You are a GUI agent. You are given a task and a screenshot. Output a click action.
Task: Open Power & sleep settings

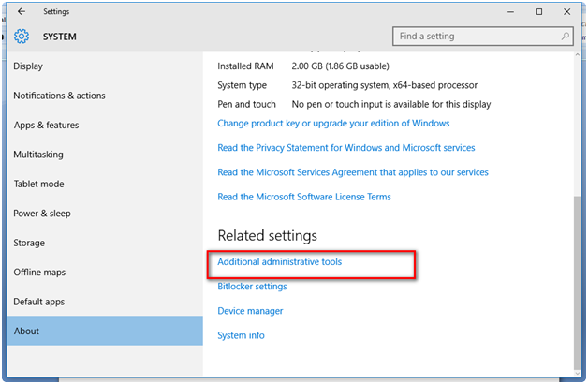[41, 214]
